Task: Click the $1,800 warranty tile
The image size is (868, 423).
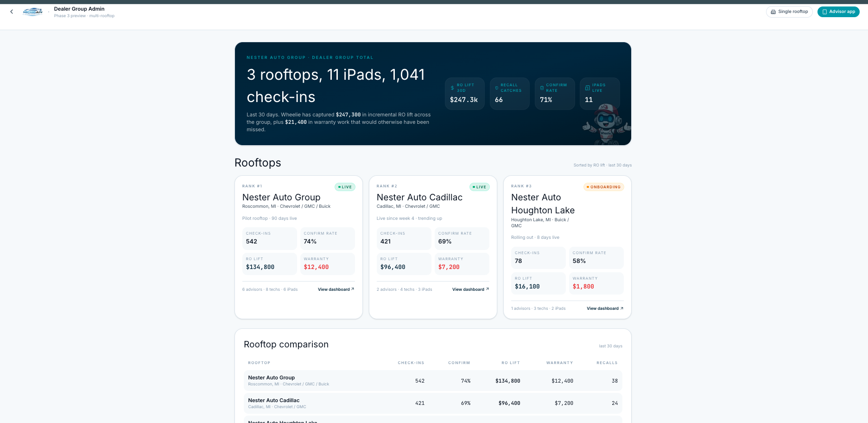Action: click(596, 283)
